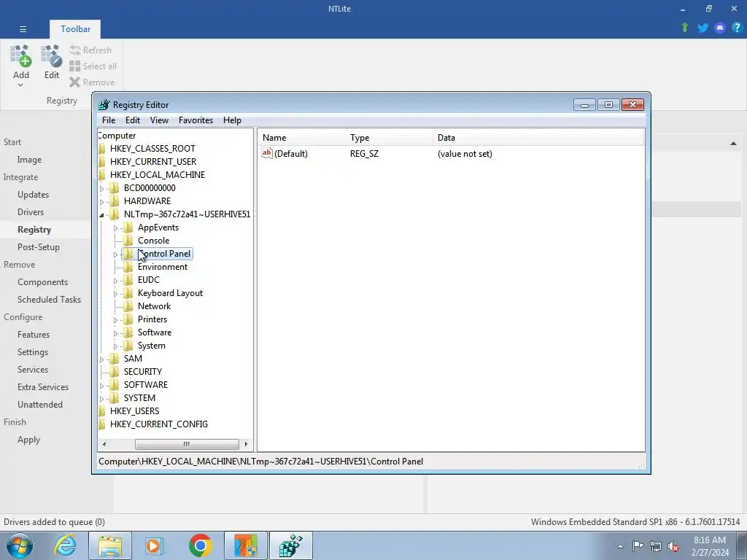Open the Apply page in sidebar
The height and width of the screenshot is (560, 747).
[28, 440]
